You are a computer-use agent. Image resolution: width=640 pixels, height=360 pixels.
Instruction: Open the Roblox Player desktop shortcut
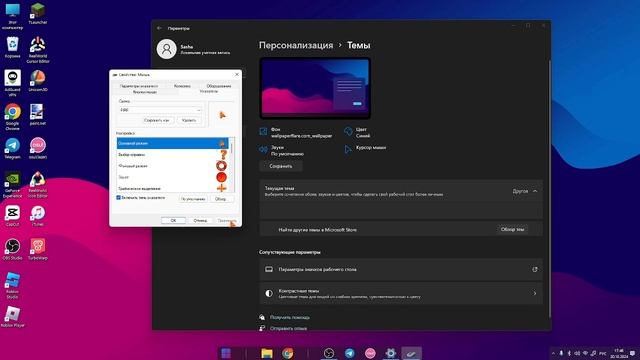point(12,317)
